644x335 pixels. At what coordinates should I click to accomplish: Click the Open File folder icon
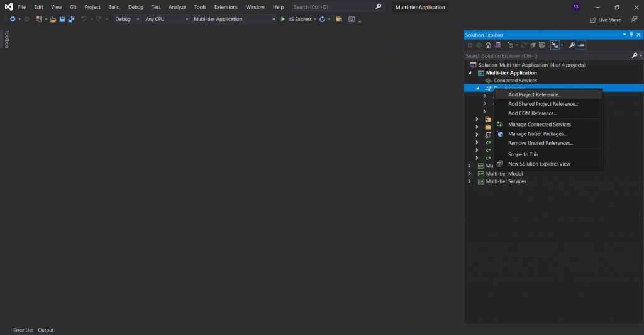click(x=53, y=20)
